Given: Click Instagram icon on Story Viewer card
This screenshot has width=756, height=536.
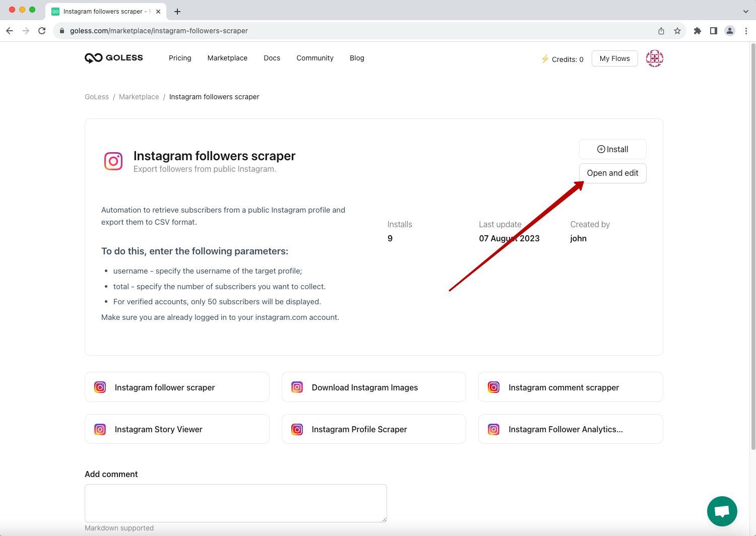Looking at the screenshot, I should (x=100, y=429).
